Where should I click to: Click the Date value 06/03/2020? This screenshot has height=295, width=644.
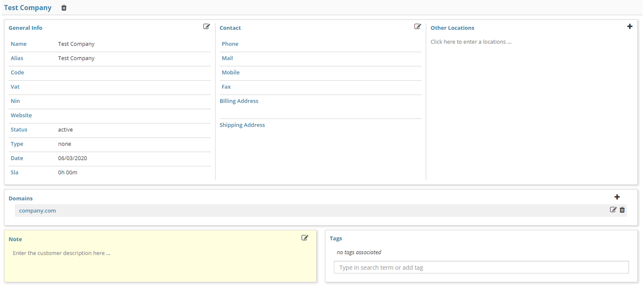73,158
